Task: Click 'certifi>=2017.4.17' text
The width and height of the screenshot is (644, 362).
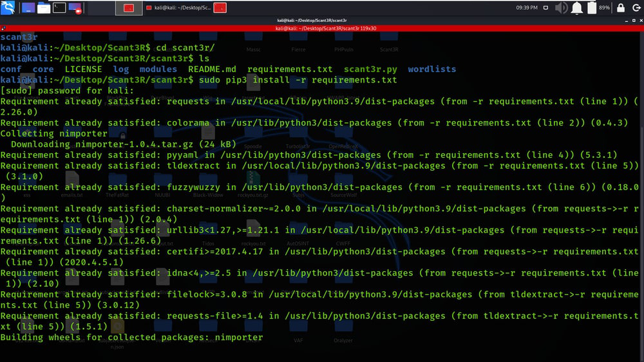Action: pos(215,251)
